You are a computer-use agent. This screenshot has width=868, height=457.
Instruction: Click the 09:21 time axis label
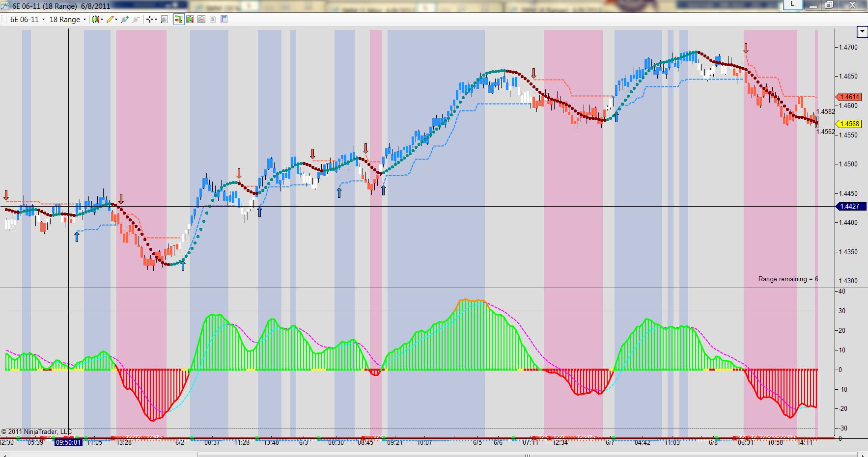(395, 443)
